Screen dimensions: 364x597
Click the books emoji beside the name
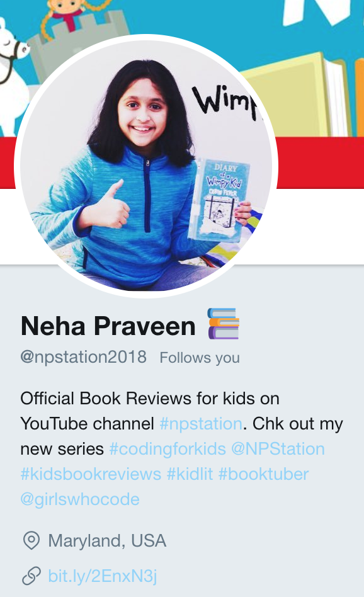point(224,324)
